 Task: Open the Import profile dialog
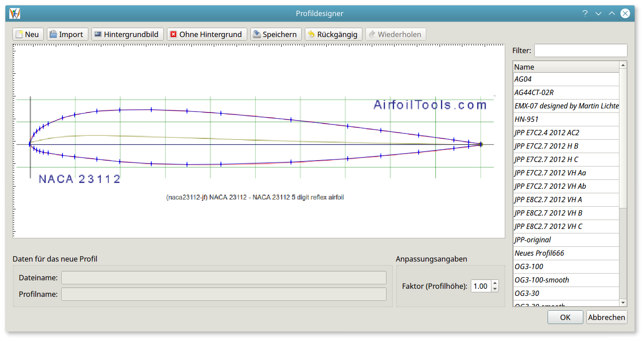point(66,34)
